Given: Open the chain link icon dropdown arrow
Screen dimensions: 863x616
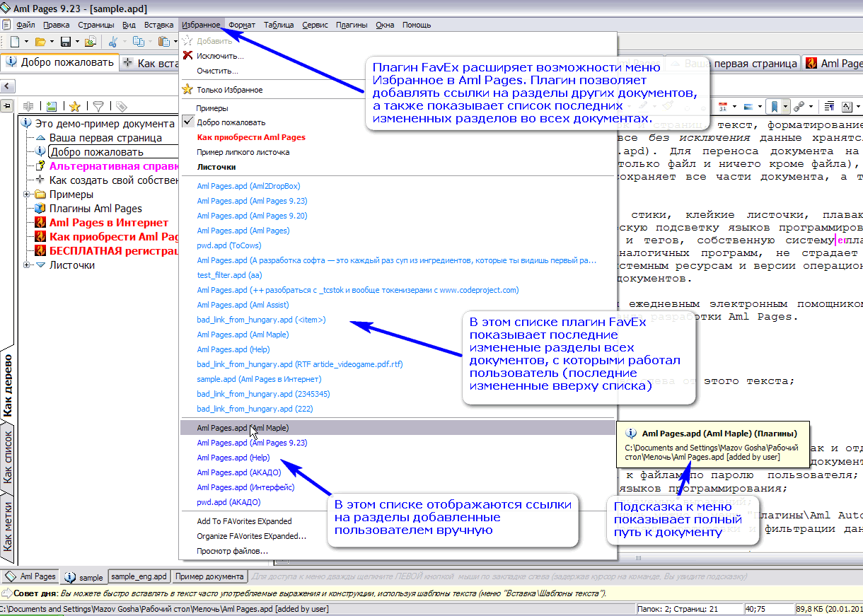Looking at the screenshot, I should (810, 107).
